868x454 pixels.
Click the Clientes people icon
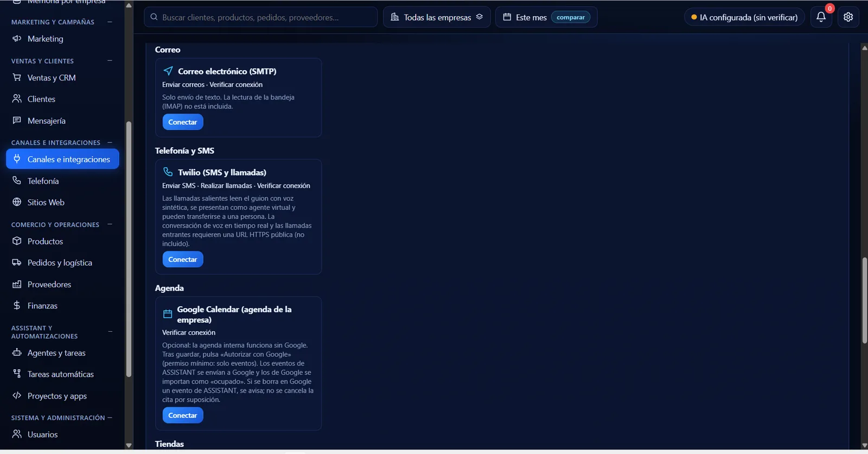pyautogui.click(x=17, y=99)
